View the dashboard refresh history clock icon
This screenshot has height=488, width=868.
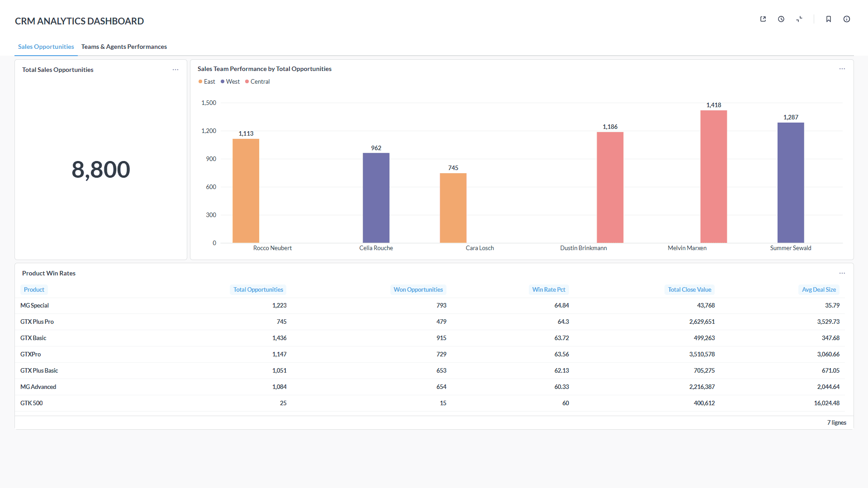click(x=781, y=19)
